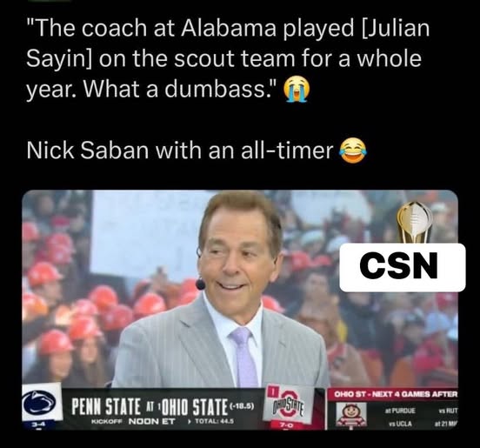The image size is (480, 448).
Task: Click the Brutus Buckeye mascot icon
Action: click(350, 414)
